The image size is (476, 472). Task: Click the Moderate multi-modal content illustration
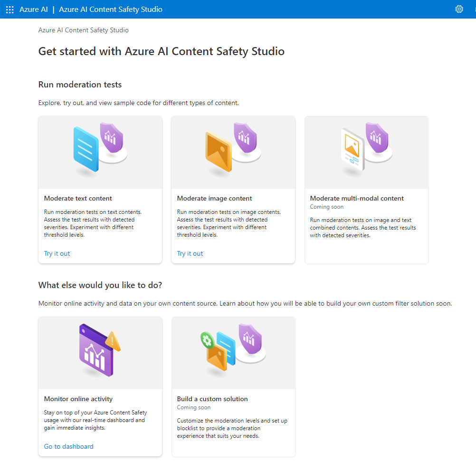click(367, 153)
